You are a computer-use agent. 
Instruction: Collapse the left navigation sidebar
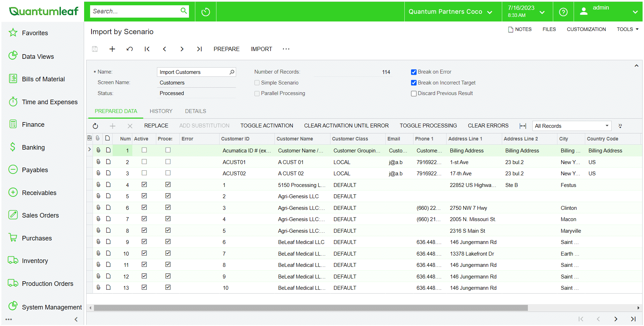coord(76,319)
